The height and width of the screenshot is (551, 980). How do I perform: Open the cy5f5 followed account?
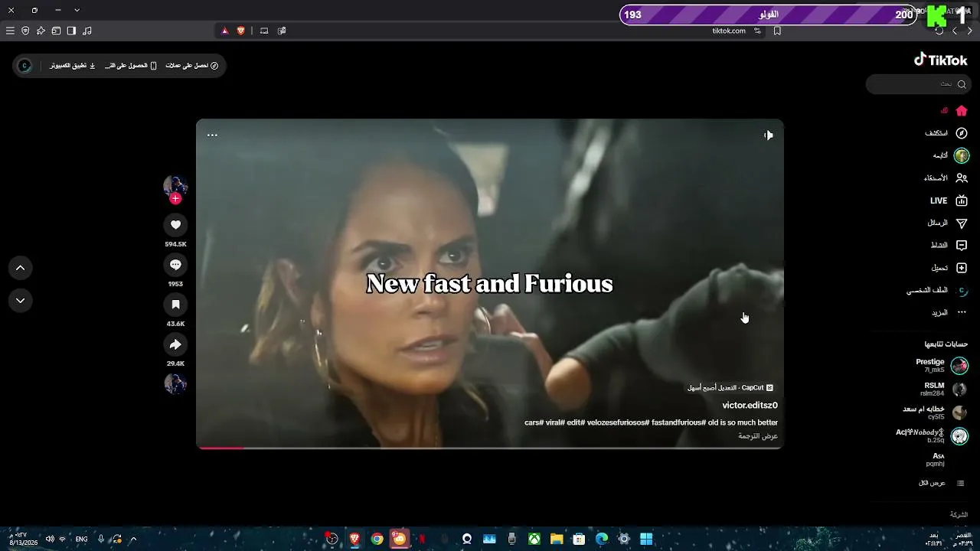point(936,412)
